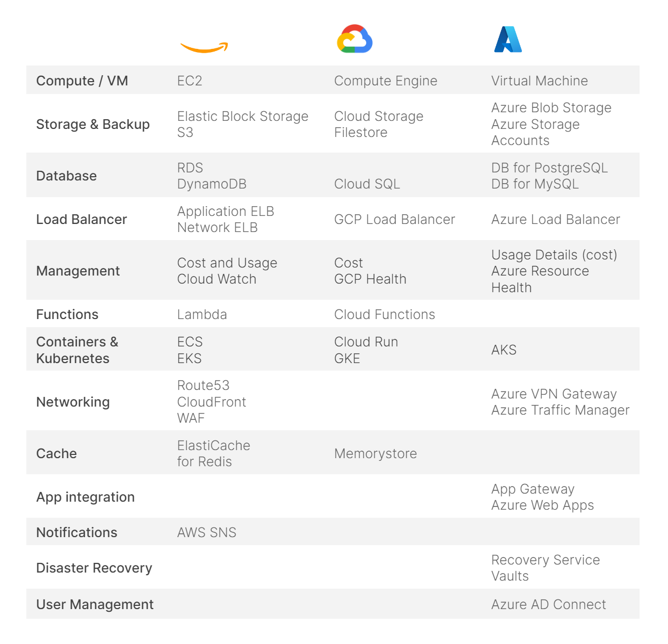
Task: Select the Functions row label
Action: [x=67, y=314]
